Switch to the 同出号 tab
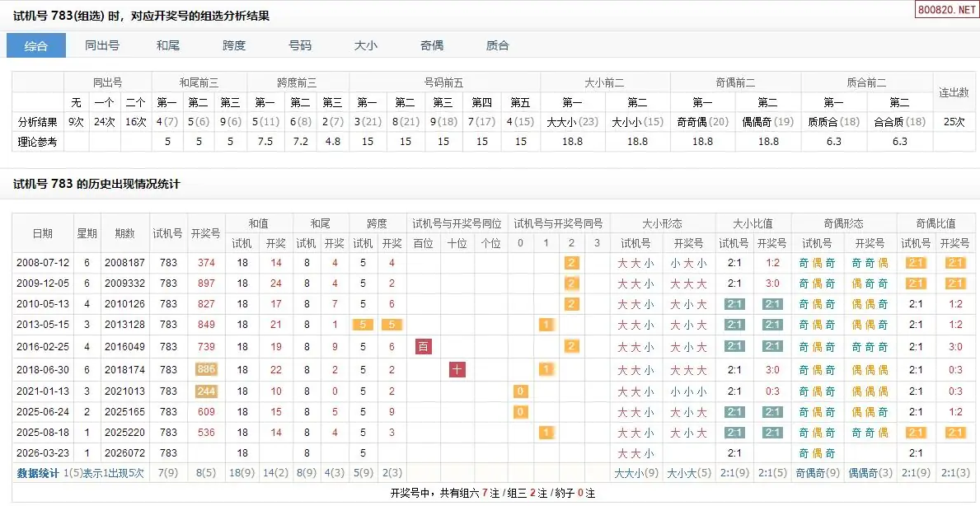 coord(102,45)
